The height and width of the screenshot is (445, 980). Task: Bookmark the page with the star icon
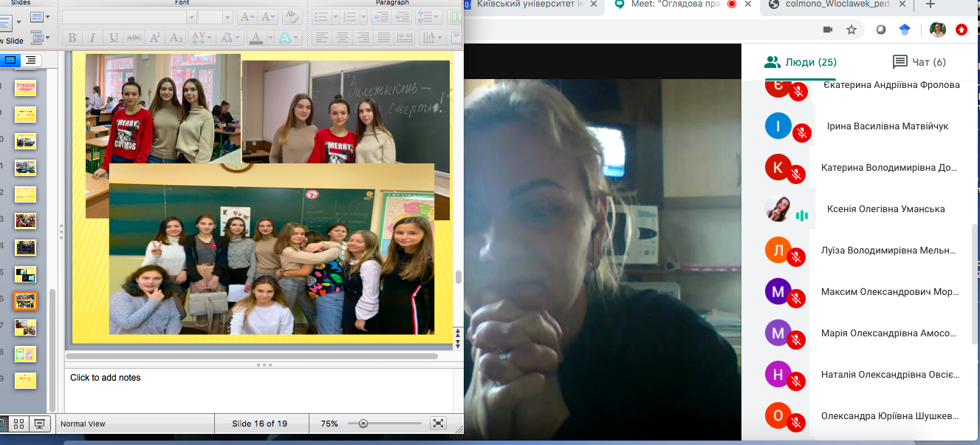tap(851, 30)
